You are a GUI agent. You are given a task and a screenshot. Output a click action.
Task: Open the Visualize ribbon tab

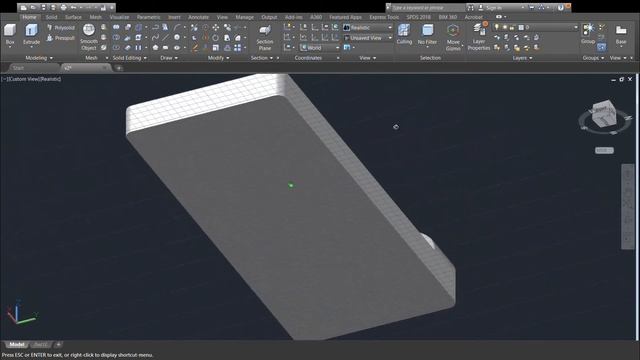[119, 17]
